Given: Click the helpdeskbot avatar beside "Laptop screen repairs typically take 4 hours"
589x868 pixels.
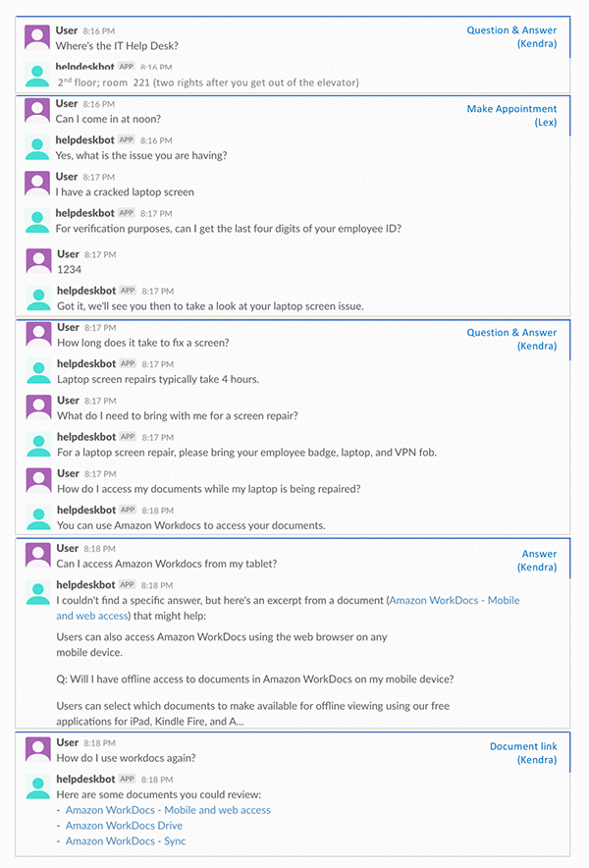Looking at the screenshot, I should (38, 371).
